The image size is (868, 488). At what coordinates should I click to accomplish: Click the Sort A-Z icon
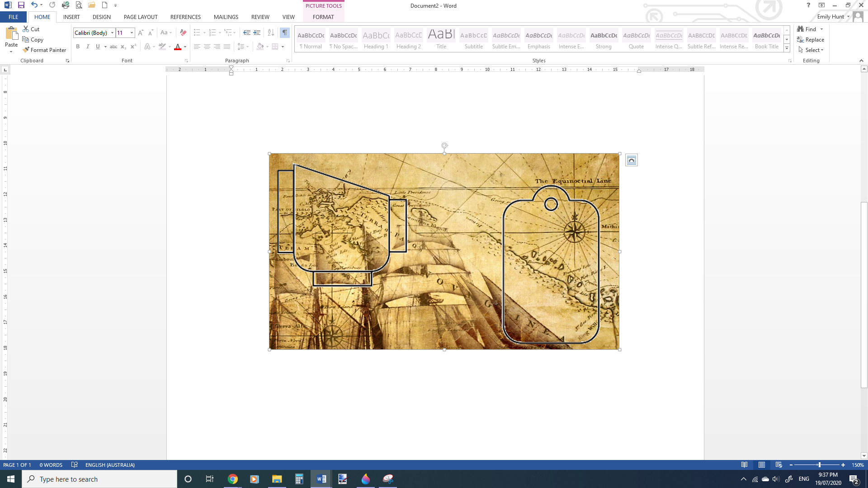pyautogui.click(x=271, y=33)
